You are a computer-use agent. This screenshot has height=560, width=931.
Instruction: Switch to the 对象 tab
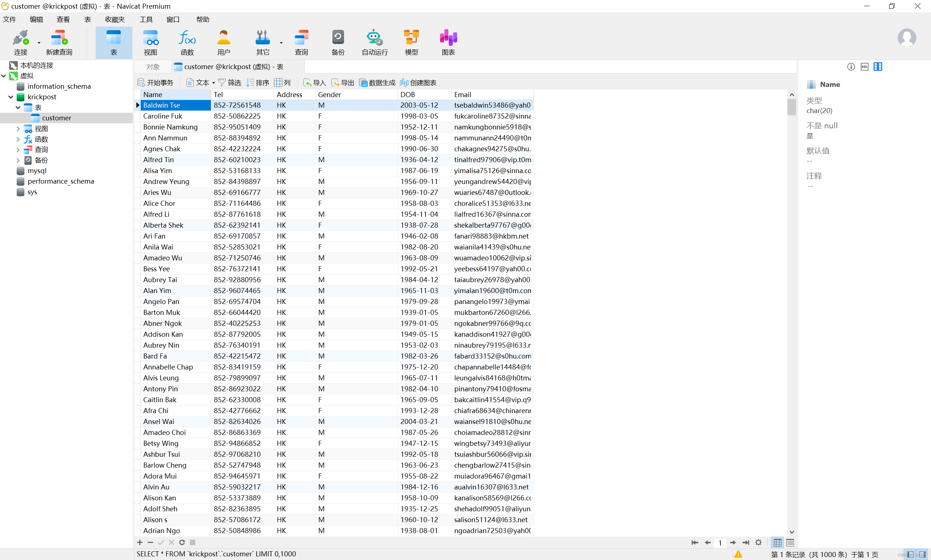pyautogui.click(x=153, y=67)
